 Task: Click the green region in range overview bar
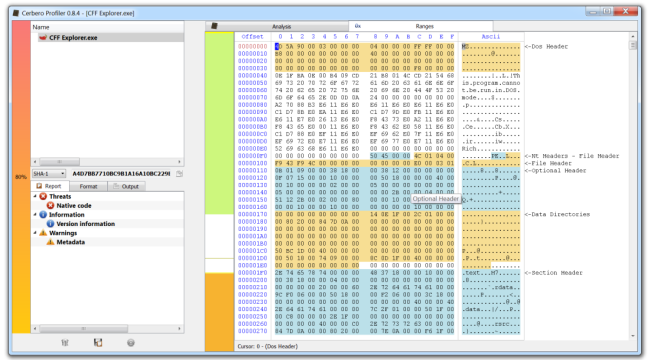click(219, 123)
